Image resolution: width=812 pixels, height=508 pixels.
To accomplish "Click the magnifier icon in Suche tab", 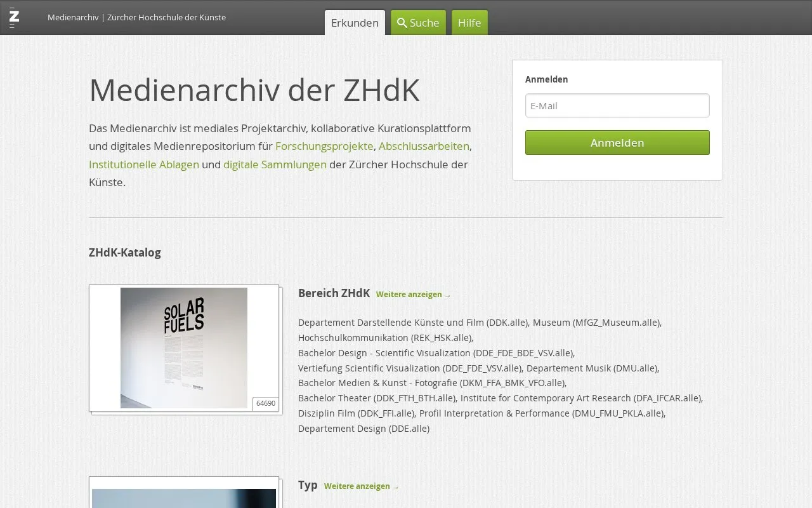I will 402,23.
